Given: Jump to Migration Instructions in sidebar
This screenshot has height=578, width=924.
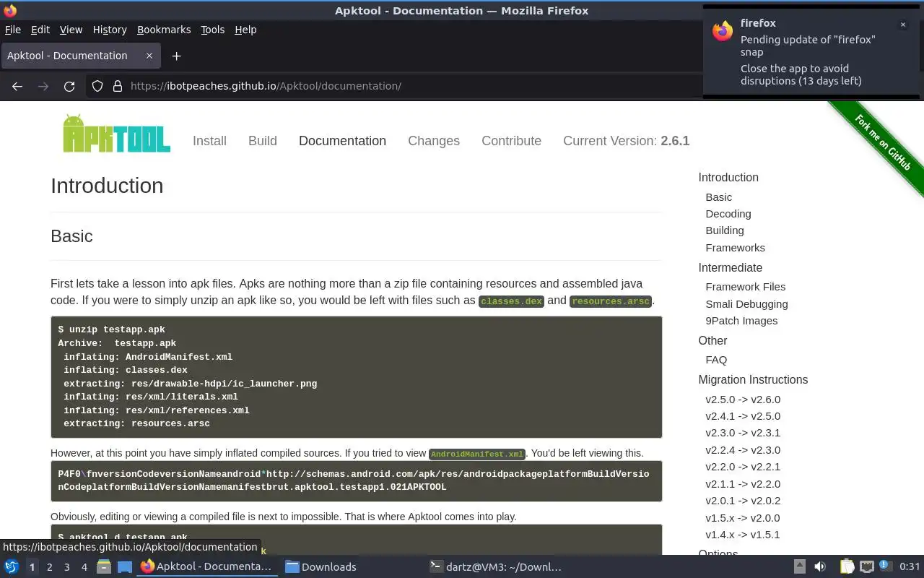Looking at the screenshot, I should click(x=753, y=380).
